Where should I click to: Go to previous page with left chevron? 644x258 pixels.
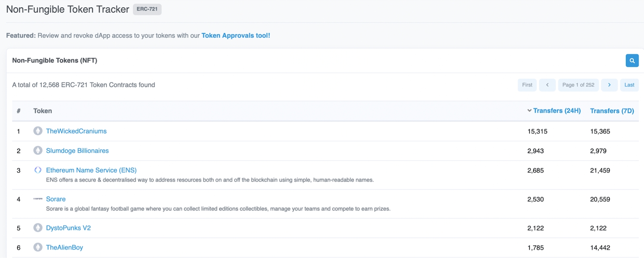547,85
